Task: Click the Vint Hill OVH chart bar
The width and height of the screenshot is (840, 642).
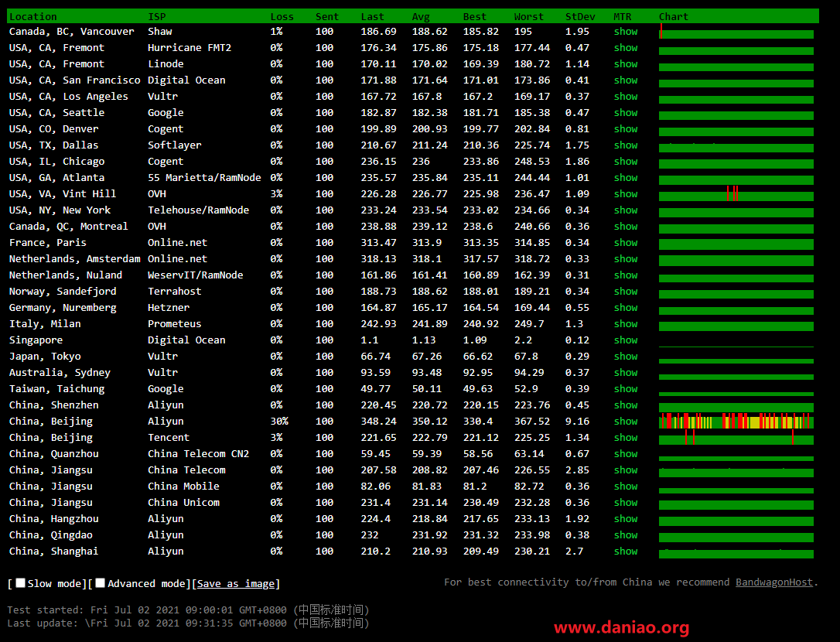Action: 736,195
